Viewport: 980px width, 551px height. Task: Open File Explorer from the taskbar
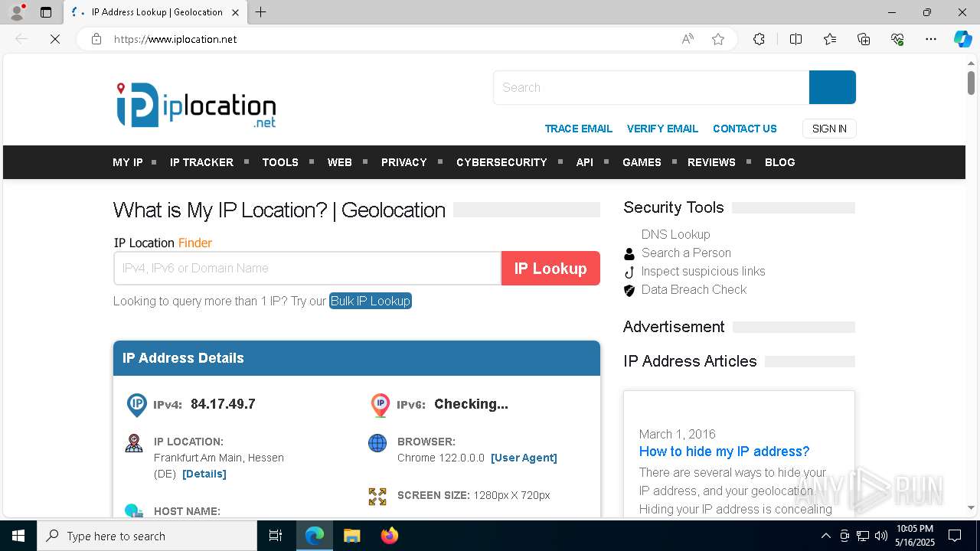coord(351,536)
